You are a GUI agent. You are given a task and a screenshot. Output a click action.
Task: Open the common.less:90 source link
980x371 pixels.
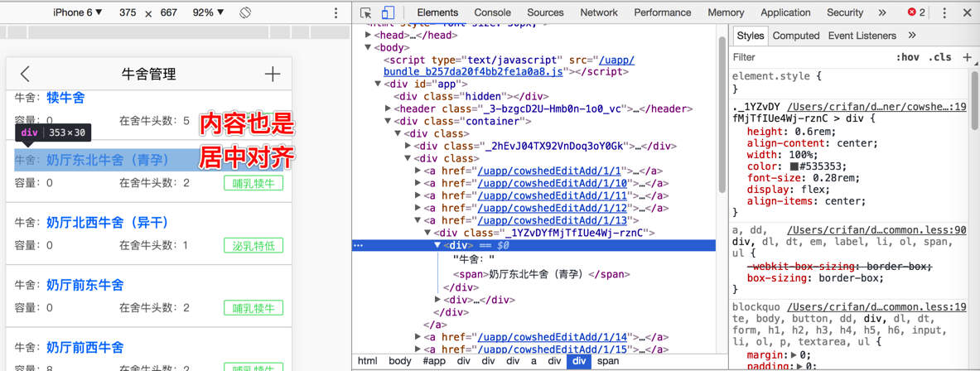tap(877, 230)
